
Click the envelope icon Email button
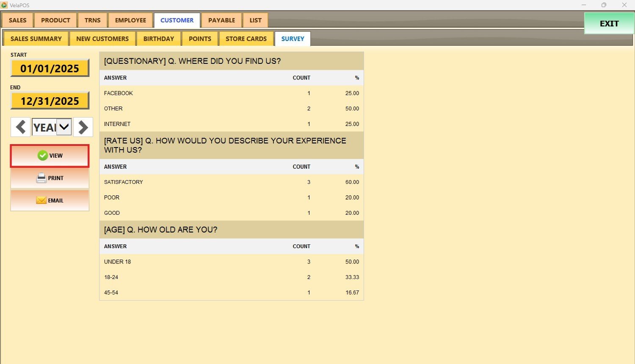click(x=50, y=200)
